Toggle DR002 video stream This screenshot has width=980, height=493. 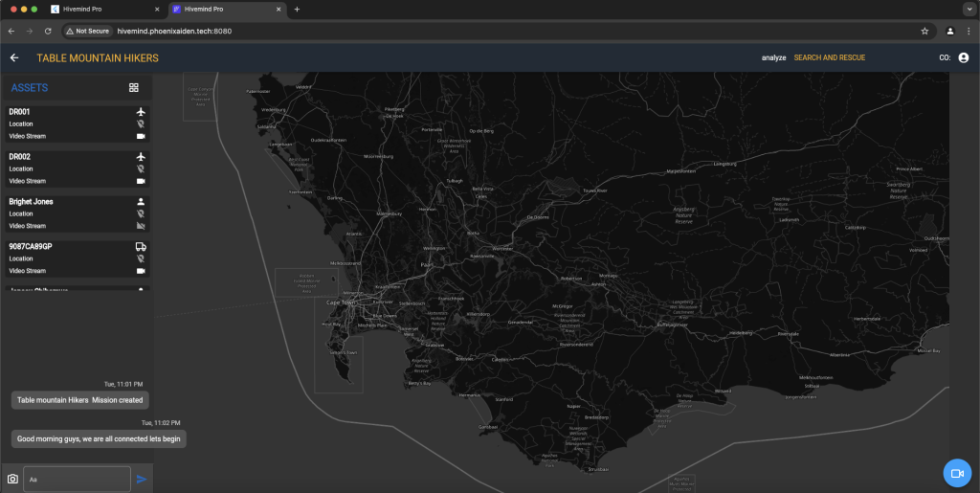pyautogui.click(x=141, y=181)
